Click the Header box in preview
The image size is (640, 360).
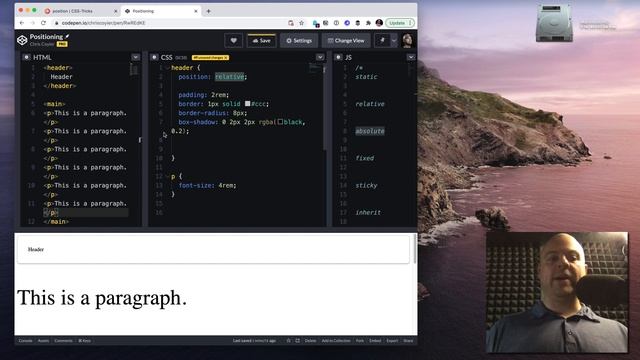[213, 249]
